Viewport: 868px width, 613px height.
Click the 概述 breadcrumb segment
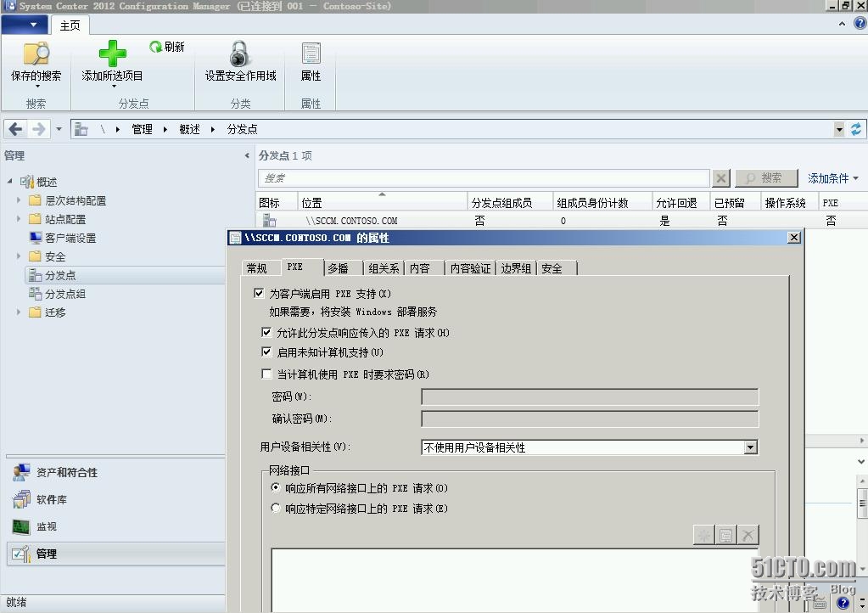click(190, 130)
